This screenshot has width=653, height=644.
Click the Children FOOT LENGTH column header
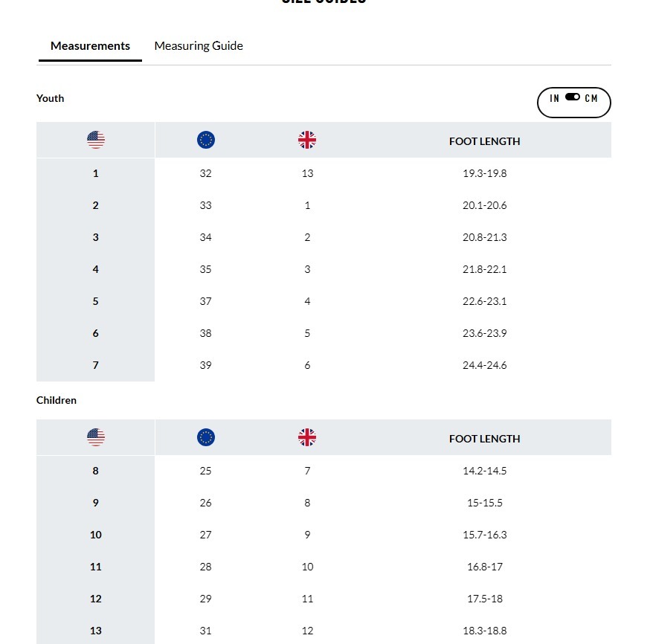(484, 439)
